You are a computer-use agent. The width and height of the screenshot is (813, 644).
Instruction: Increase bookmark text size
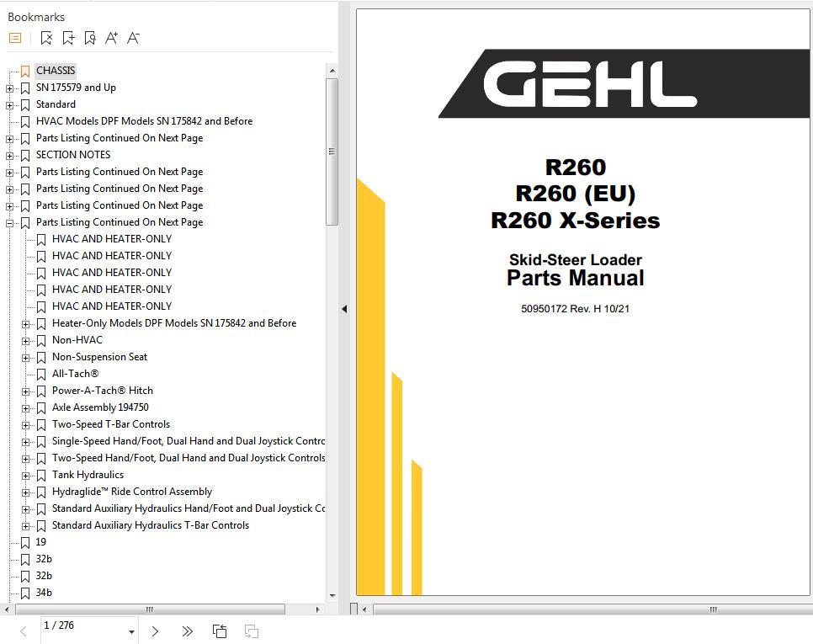point(111,38)
